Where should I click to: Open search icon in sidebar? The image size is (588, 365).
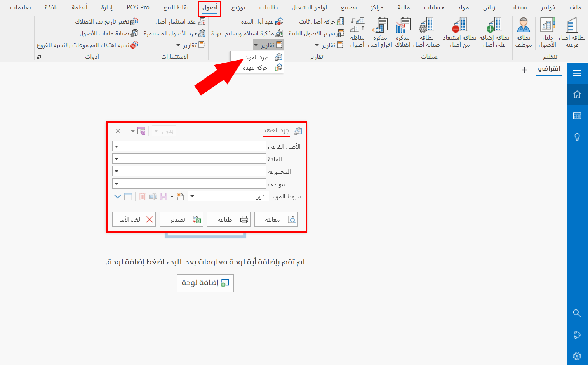577,313
